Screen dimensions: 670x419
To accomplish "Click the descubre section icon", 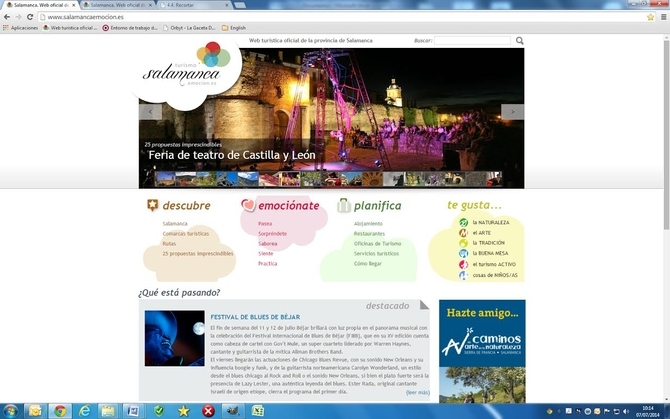I will tap(152, 205).
